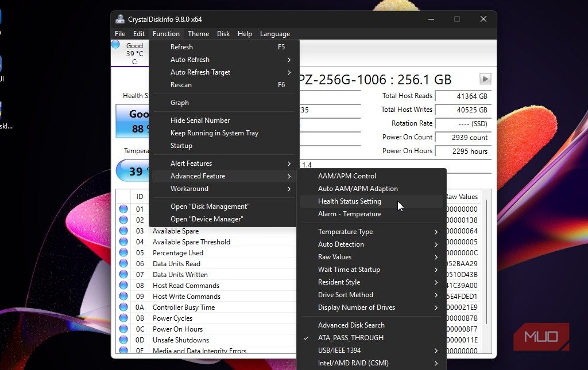Expand the Resident Style submenu

coord(372,282)
